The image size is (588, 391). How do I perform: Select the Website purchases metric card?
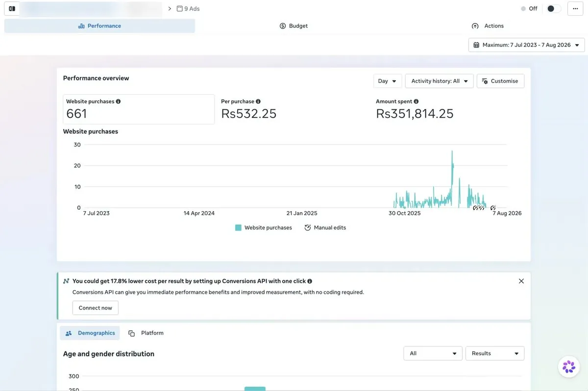(139, 109)
